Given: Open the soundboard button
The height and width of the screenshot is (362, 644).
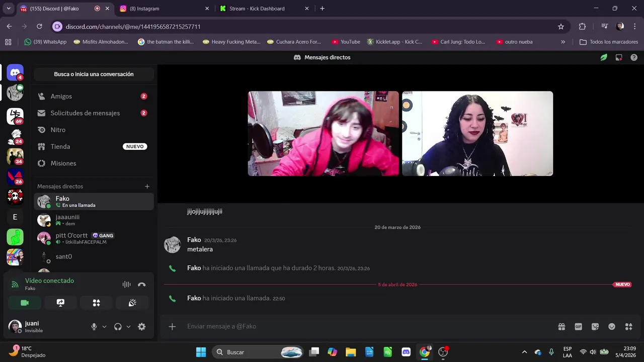Looking at the screenshot, I should coord(132,303).
